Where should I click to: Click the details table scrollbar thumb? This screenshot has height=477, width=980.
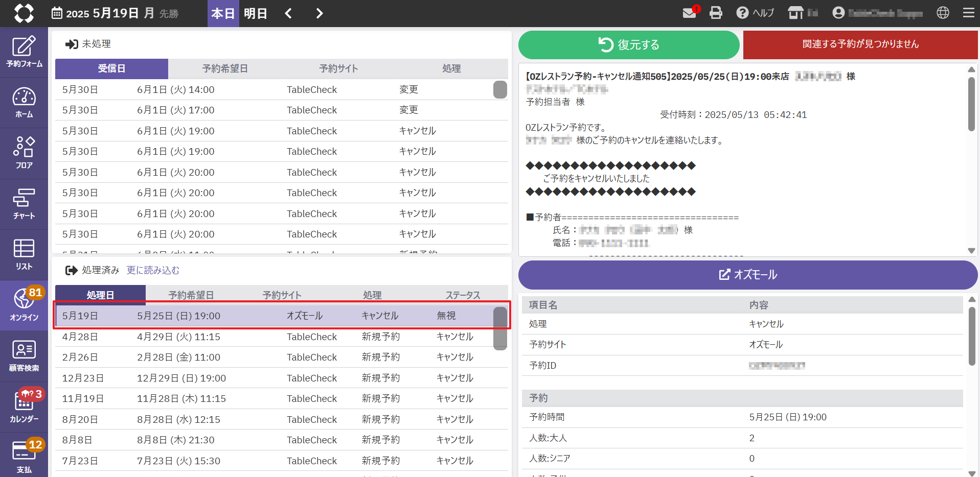pos(972,336)
